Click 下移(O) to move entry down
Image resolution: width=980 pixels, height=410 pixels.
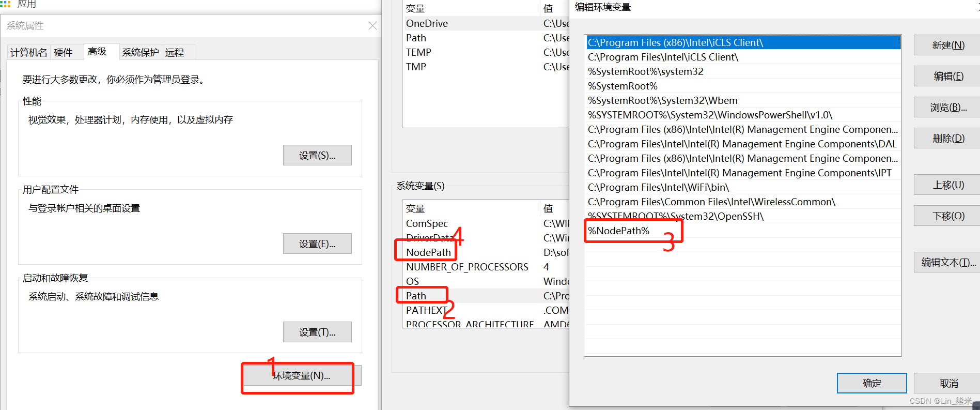coord(947,216)
